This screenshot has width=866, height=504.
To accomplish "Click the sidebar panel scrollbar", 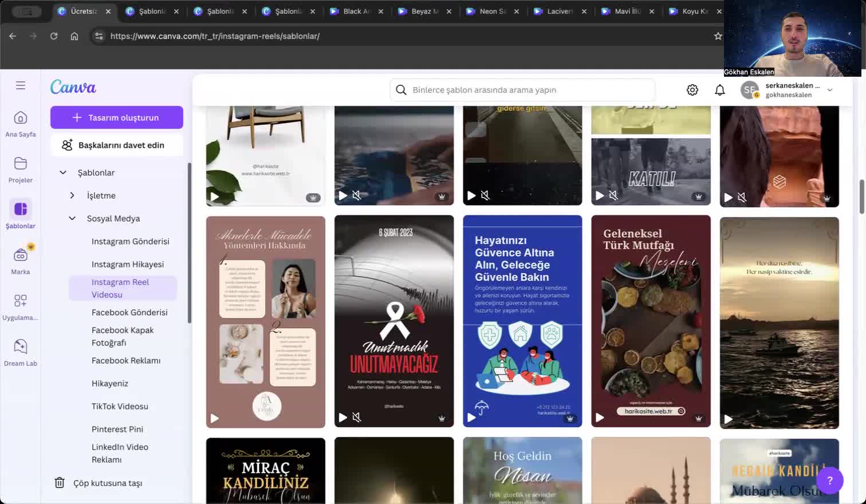I will 189,243.
